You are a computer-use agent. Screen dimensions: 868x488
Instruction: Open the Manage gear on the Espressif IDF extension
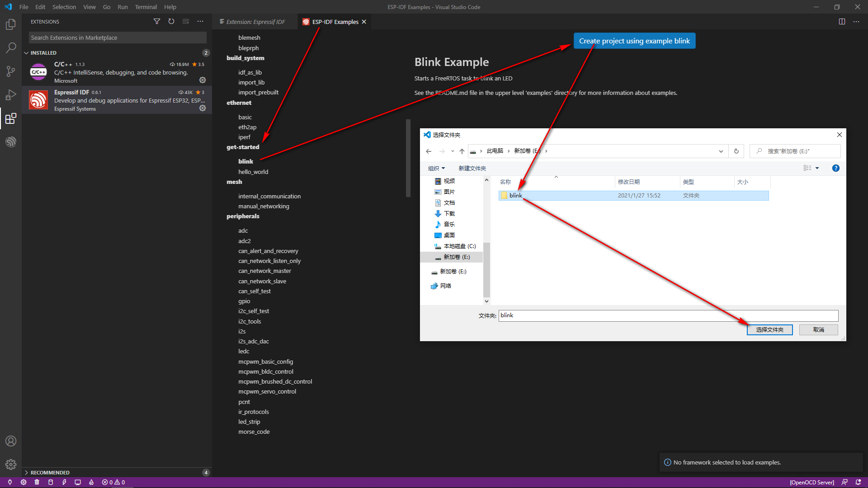coord(203,108)
